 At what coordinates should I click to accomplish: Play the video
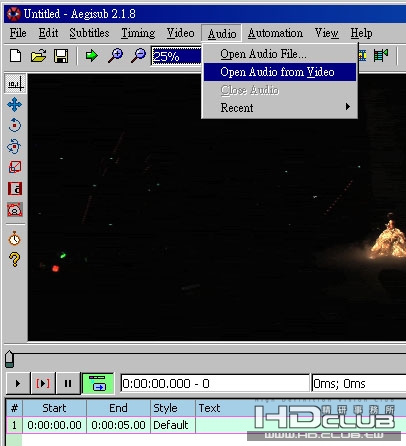pyautogui.click(x=18, y=383)
